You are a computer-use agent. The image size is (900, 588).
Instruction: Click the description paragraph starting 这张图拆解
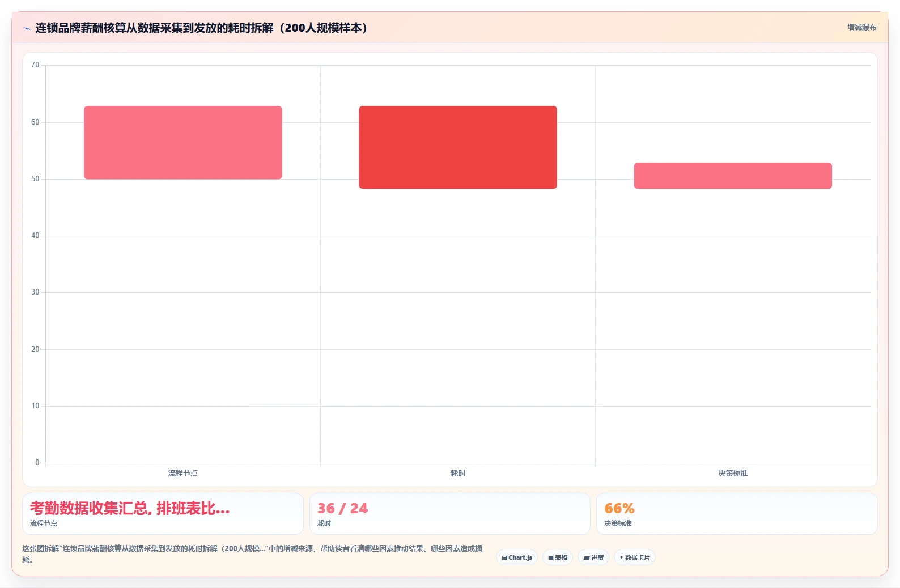tap(252, 554)
